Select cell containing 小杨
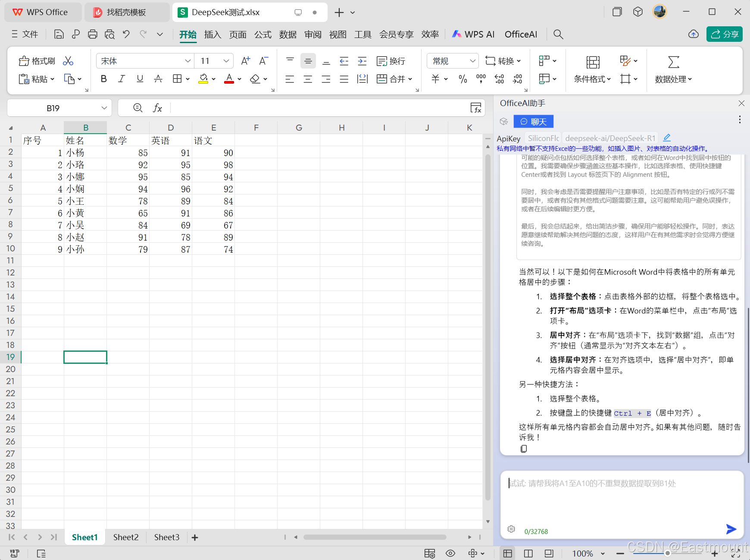750x560 pixels. 85,153
